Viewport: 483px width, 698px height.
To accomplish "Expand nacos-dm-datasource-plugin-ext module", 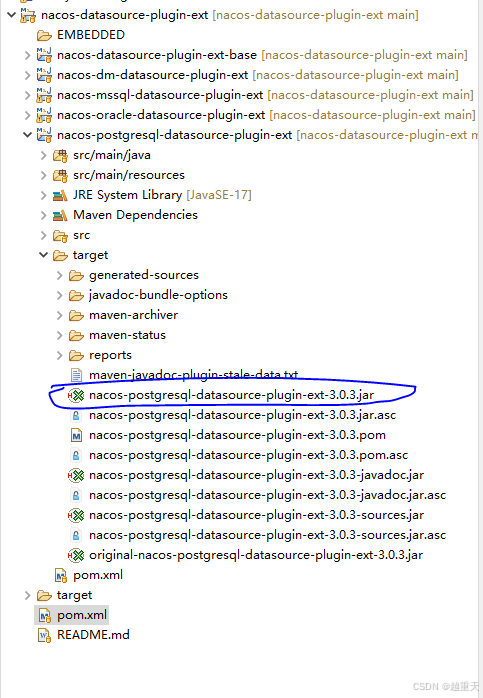I will [28, 75].
